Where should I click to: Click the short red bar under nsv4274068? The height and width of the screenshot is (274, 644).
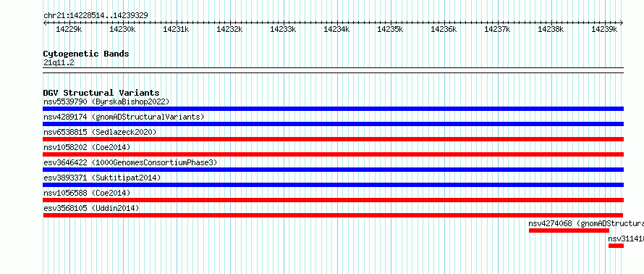[569, 231]
